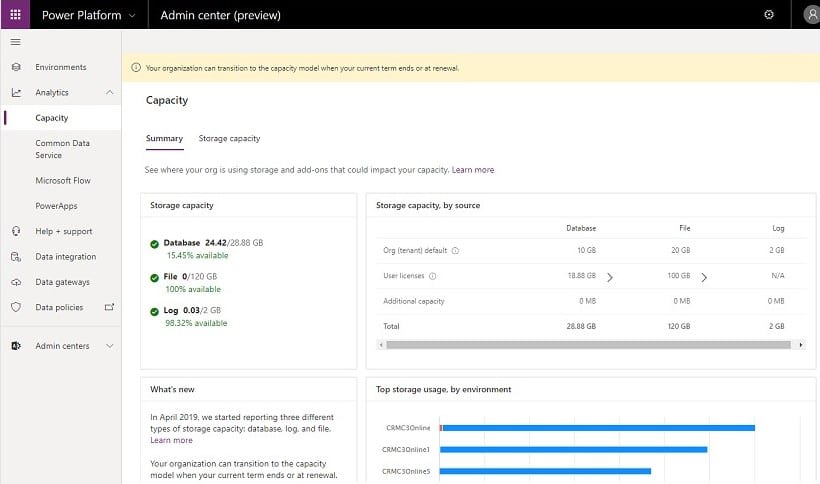
Task: Click the Total 120 GB file value
Action: click(679, 326)
